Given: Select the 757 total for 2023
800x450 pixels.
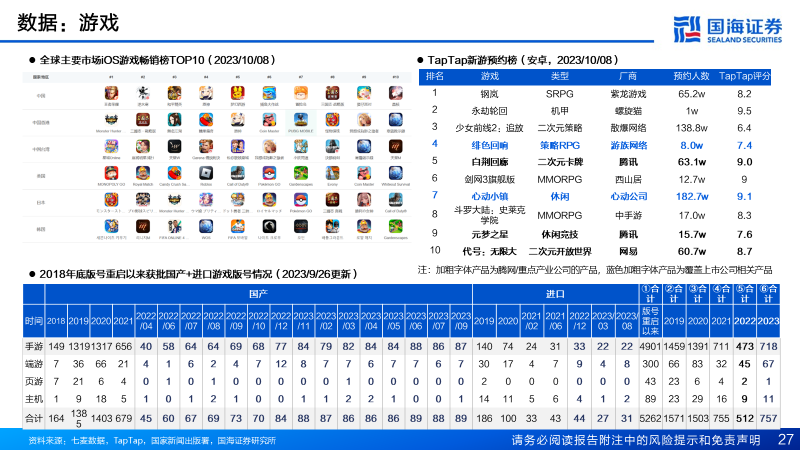Looking at the screenshot, I should 768,418.
